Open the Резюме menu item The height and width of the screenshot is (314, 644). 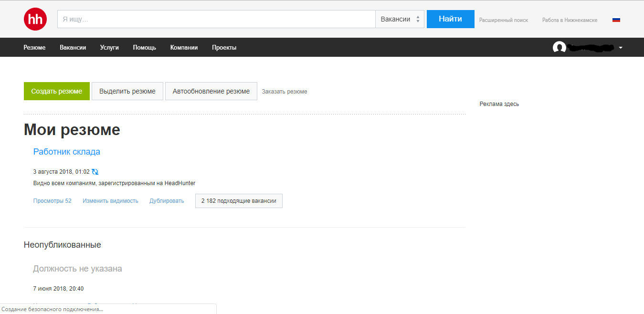pos(34,48)
